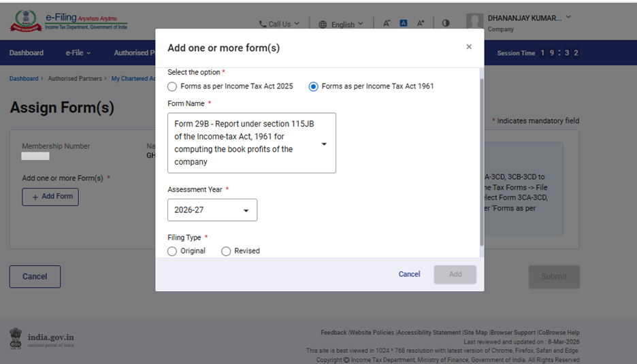Click the default font size icon

403,23
